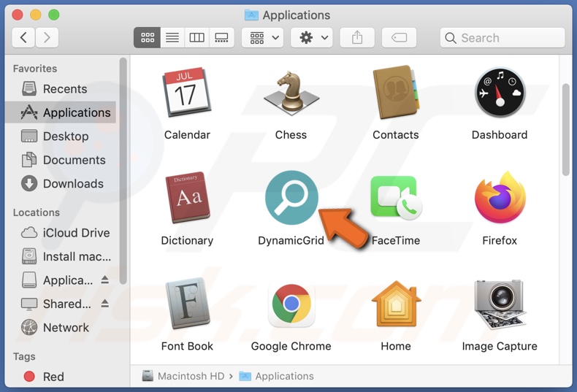Select the Contacts app icon
577x392 pixels.
click(396, 92)
